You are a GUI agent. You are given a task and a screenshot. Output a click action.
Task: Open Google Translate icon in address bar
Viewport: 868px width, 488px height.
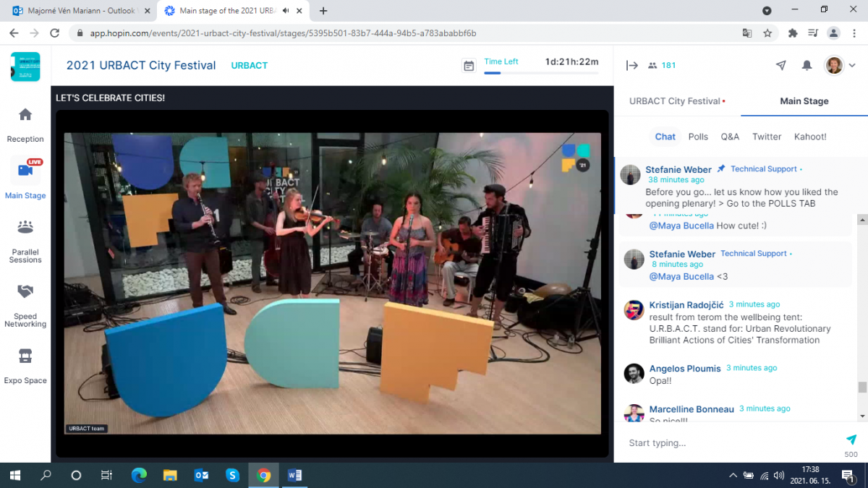tap(747, 33)
